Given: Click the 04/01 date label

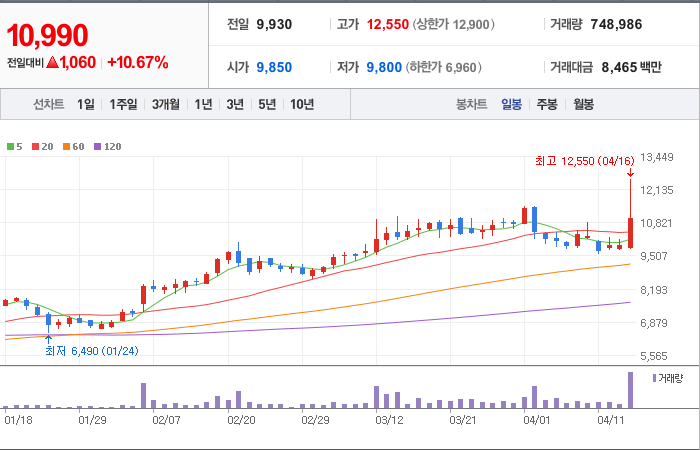Looking at the screenshot, I should (537, 421).
